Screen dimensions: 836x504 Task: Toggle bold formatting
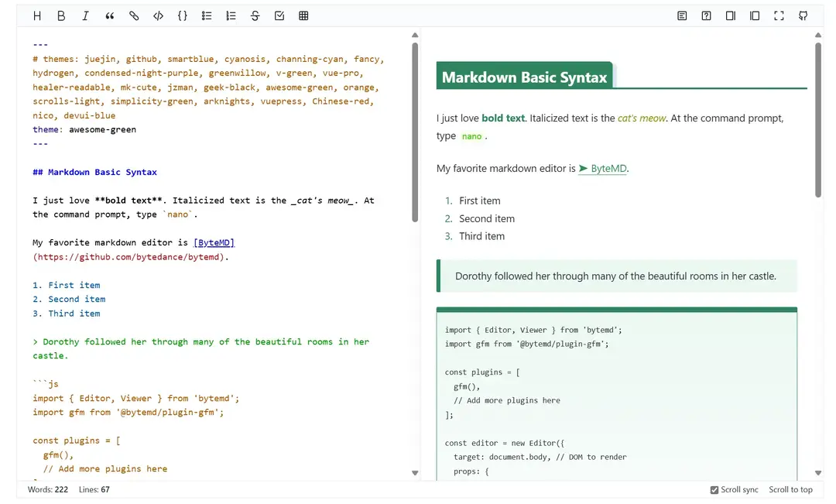pyautogui.click(x=61, y=15)
